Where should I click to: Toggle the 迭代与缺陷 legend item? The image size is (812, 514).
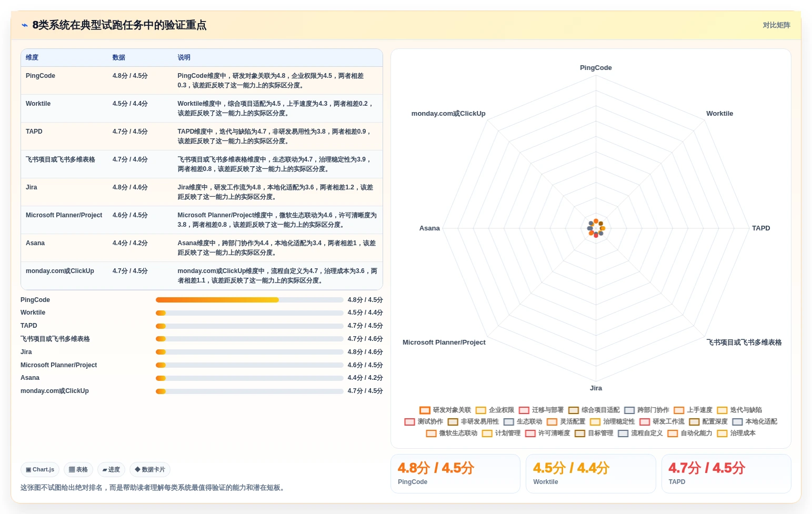pyautogui.click(x=739, y=410)
